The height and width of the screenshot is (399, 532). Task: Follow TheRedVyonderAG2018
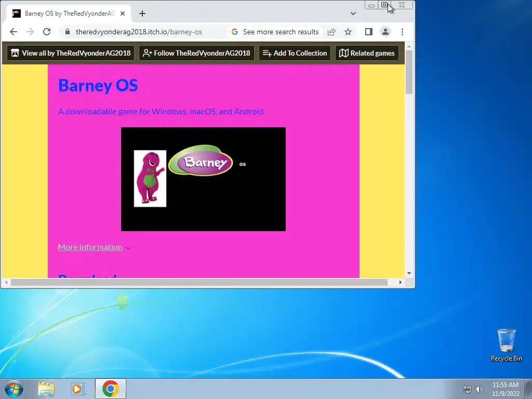(x=196, y=54)
